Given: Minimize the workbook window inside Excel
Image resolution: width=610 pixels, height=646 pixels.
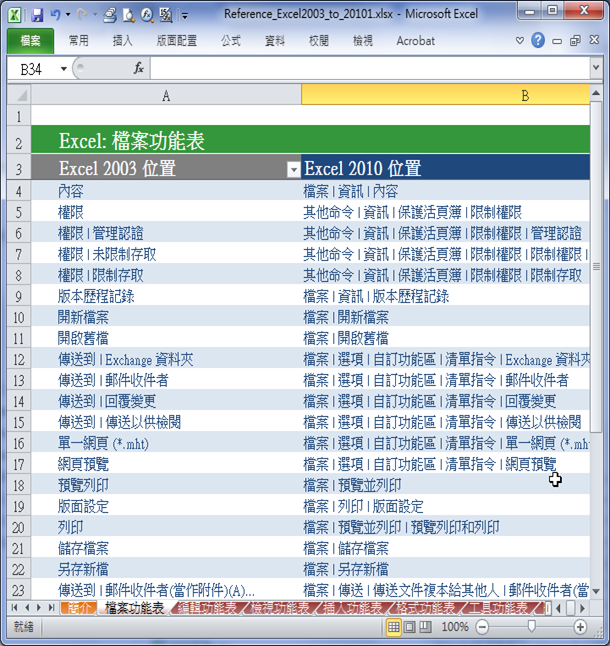Looking at the screenshot, I should [557, 41].
